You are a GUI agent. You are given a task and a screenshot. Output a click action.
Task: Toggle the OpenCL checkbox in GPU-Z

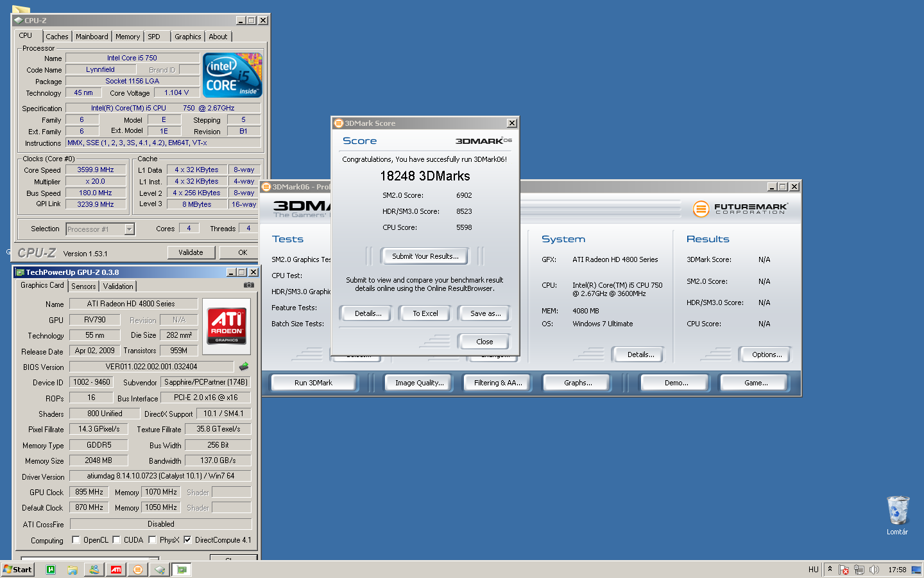[x=76, y=540]
